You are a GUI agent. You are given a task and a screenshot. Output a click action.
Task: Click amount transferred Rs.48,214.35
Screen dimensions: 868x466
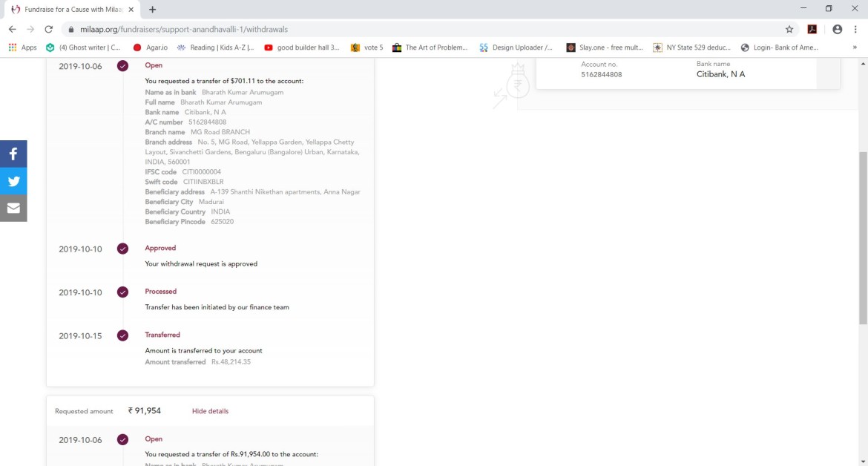tap(231, 362)
